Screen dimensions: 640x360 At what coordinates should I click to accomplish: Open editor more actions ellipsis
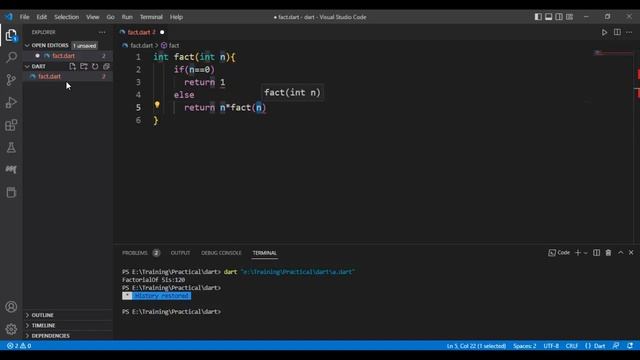pyautogui.click(x=629, y=32)
